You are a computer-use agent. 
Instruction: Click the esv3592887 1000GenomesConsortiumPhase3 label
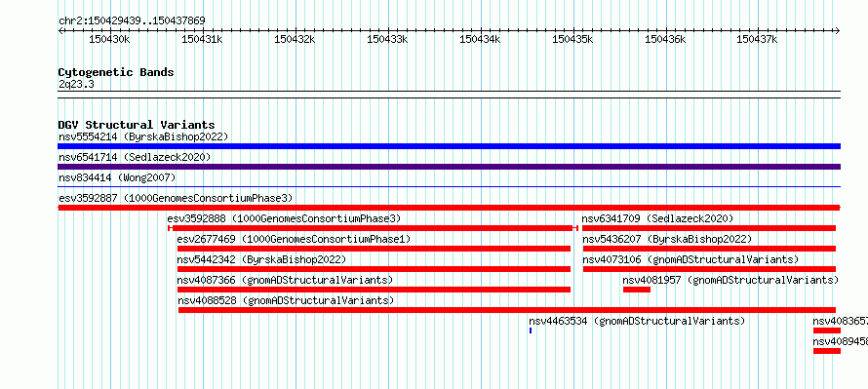(176, 198)
